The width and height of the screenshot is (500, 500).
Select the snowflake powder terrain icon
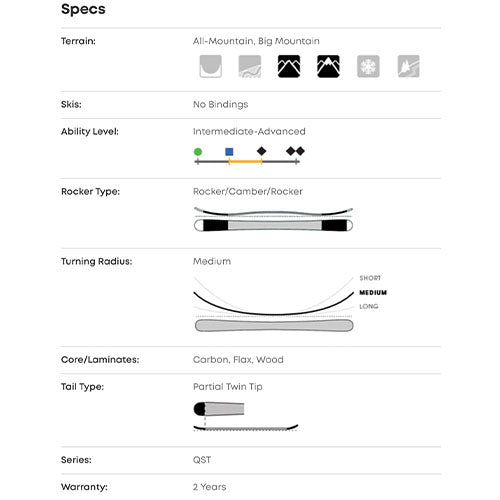pyautogui.click(x=368, y=66)
